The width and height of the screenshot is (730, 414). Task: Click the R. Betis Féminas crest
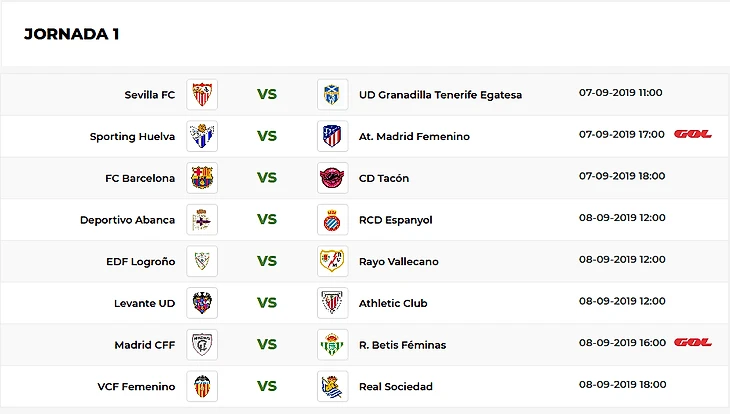(x=332, y=345)
